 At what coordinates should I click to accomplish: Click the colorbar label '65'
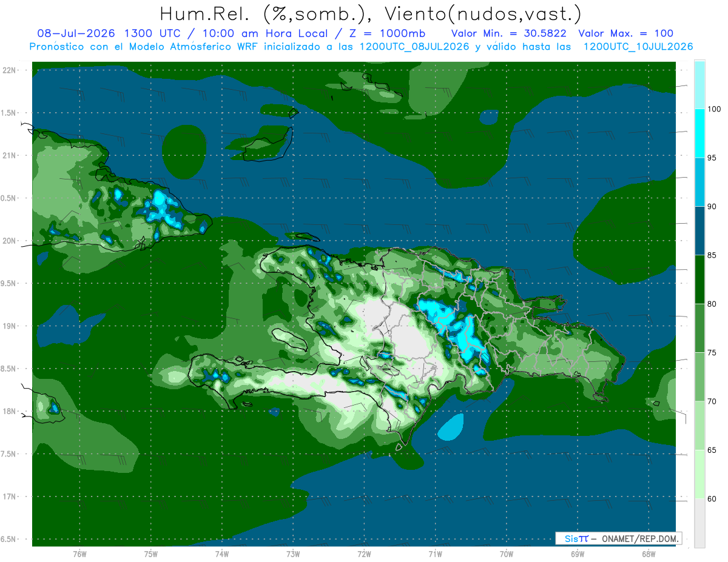pos(713,450)
